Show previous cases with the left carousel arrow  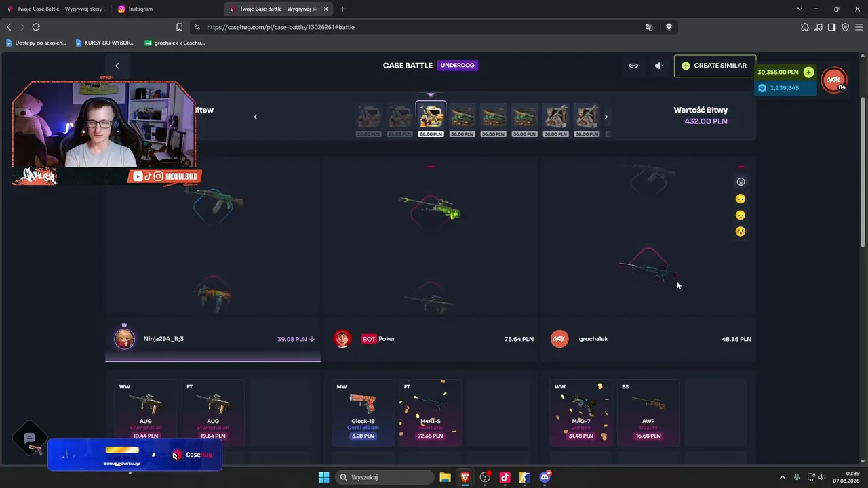255,117
